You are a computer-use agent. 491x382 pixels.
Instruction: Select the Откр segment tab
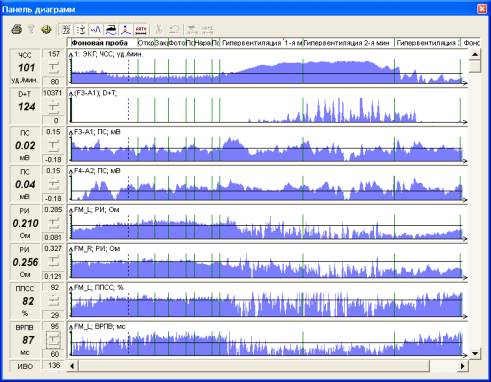click(145, 43)
